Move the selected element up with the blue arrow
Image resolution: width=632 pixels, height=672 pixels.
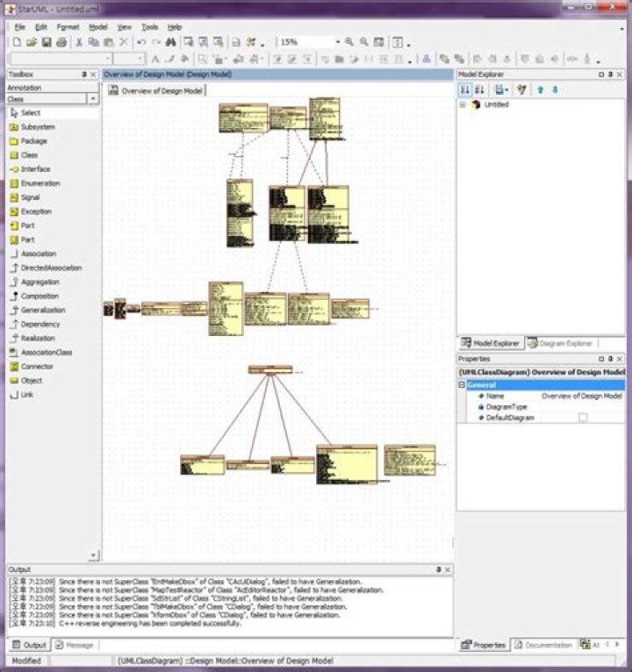(540, 89)
